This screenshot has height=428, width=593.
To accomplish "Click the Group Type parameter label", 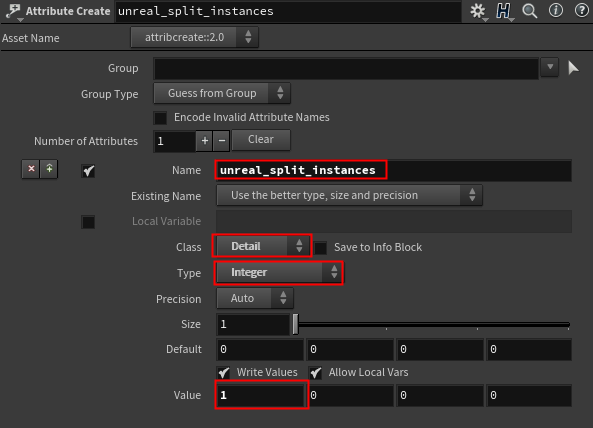I will (110, 95).
